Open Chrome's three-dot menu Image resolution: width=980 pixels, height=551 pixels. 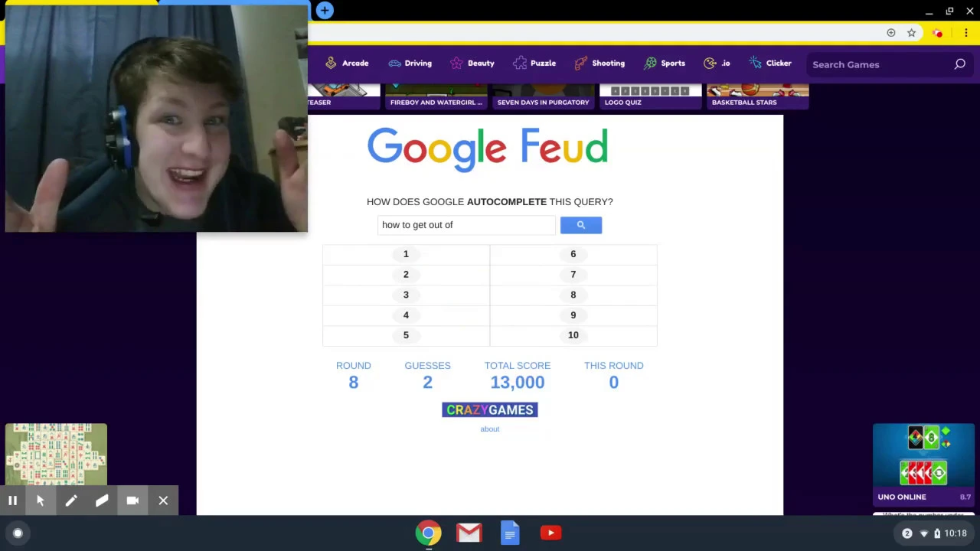pos(966,33)
